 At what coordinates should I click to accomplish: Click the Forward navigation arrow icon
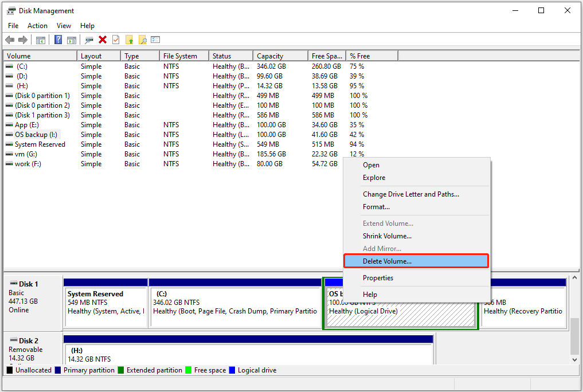[23, 40]
